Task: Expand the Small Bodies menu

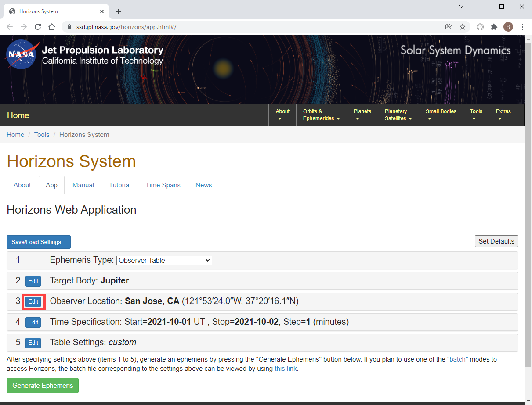Action: pyautogui.click(x=441, y=115)
